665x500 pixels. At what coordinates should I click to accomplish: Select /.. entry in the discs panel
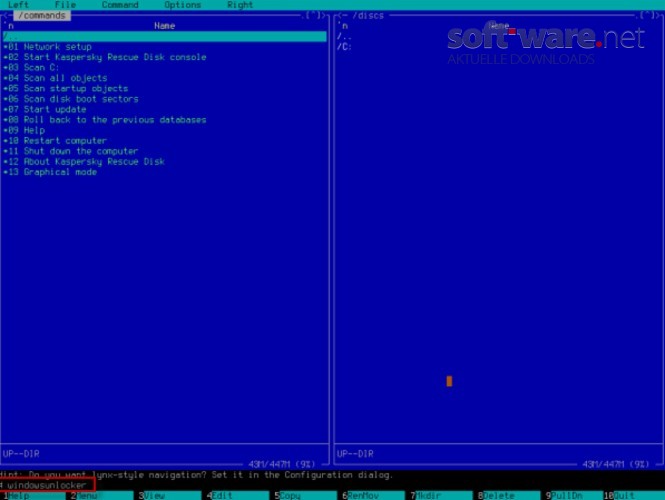344,36
